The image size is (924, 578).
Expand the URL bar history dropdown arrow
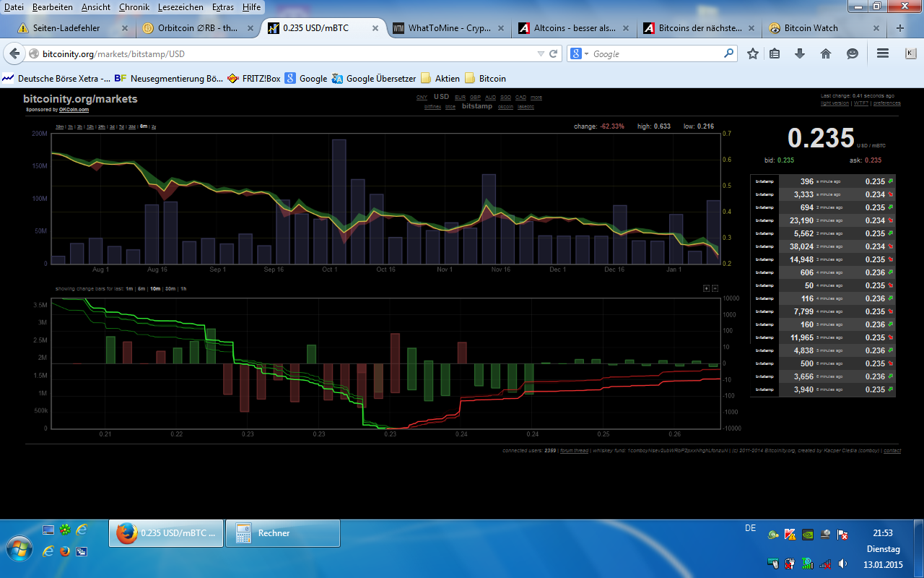tap(541, 53)
